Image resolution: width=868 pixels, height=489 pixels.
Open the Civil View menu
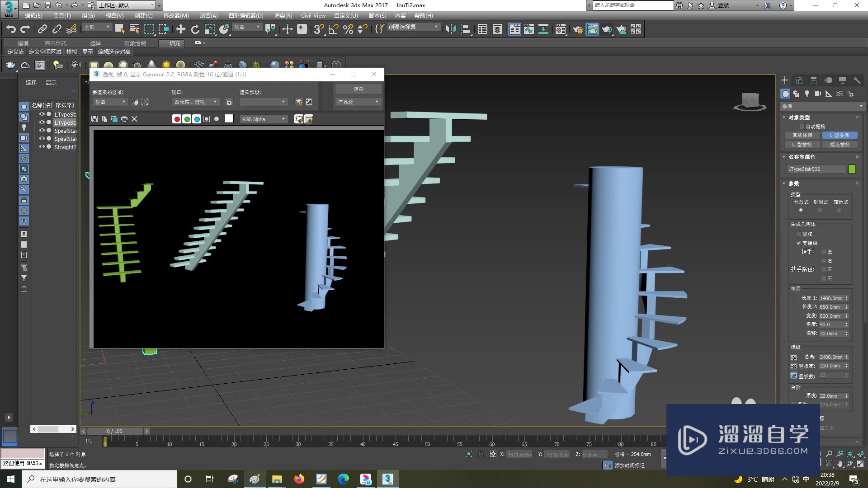[x=313, y=15]
